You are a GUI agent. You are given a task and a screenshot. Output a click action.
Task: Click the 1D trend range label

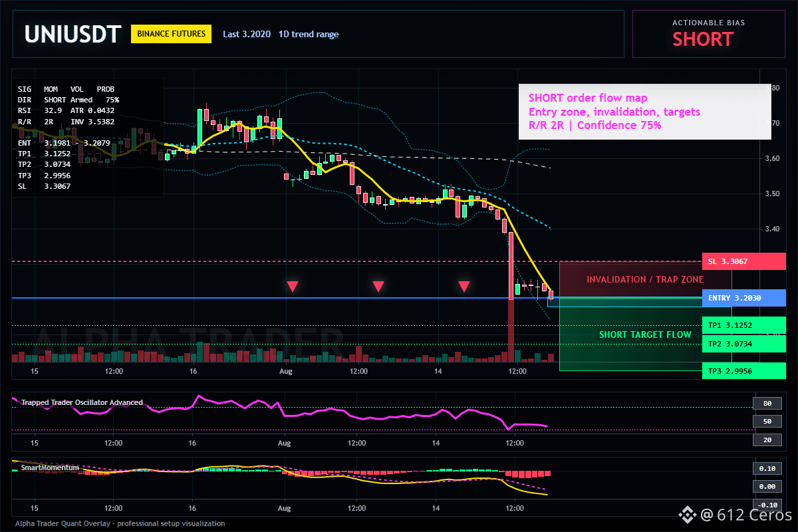pyautogui.click(x=309, y=34)
